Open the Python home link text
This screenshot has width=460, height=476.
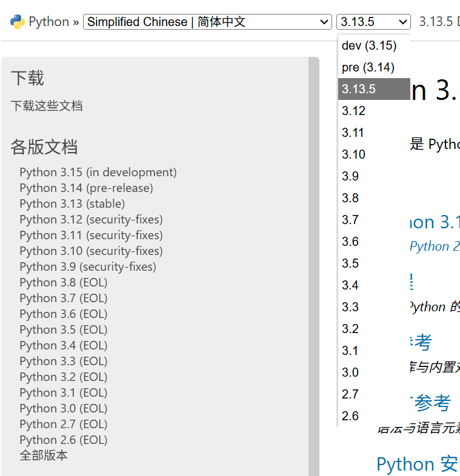click(x=49, y=22)
